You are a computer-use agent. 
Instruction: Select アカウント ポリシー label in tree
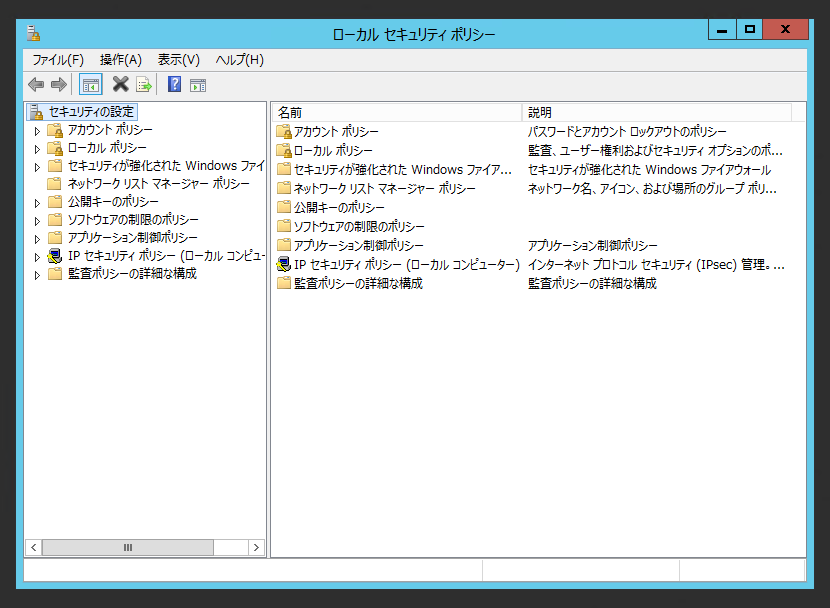[x=110, y=130]
